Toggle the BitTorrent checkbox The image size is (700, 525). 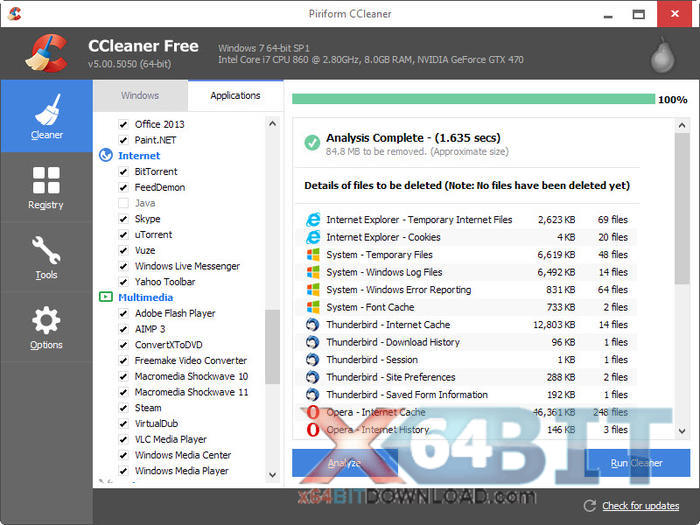pyautogui.click(x=123, y=172)
